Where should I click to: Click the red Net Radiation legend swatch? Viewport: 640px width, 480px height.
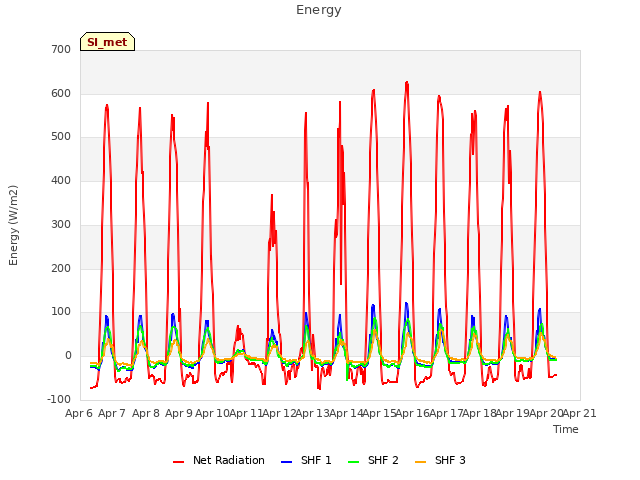point(178,462)
